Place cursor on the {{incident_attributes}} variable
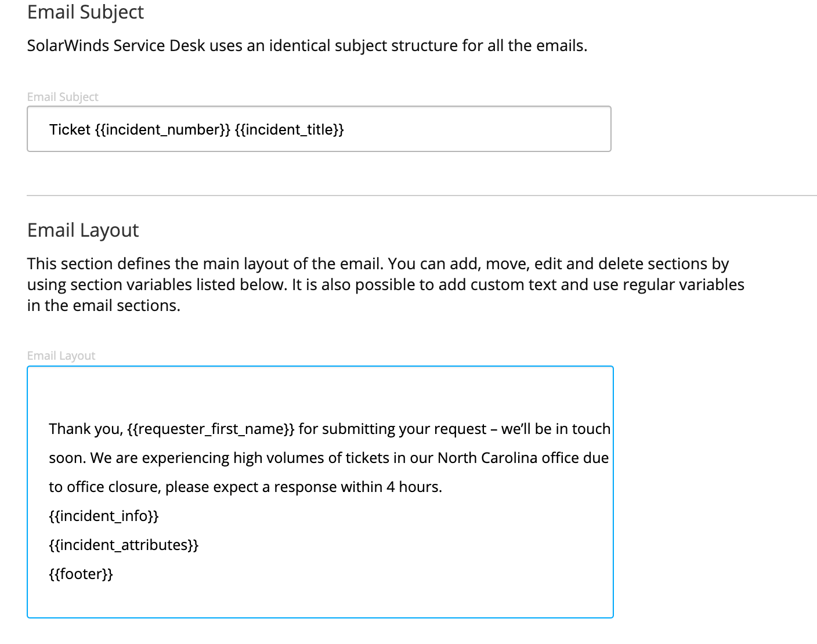Image resolution: width=817 pixels, height=644 pixels. [x=125, y=545]
